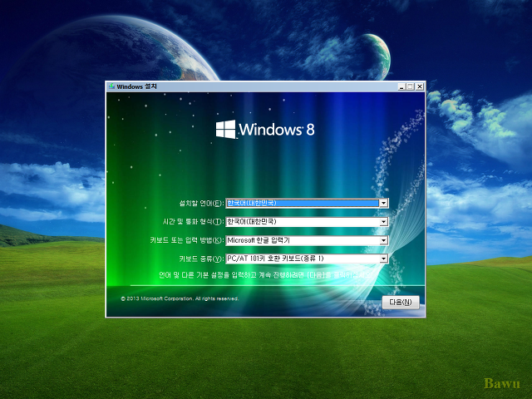The height and width of the screenshot is (399, 532).
Task: Click the 다음(N) button
Action: point(401,302)
